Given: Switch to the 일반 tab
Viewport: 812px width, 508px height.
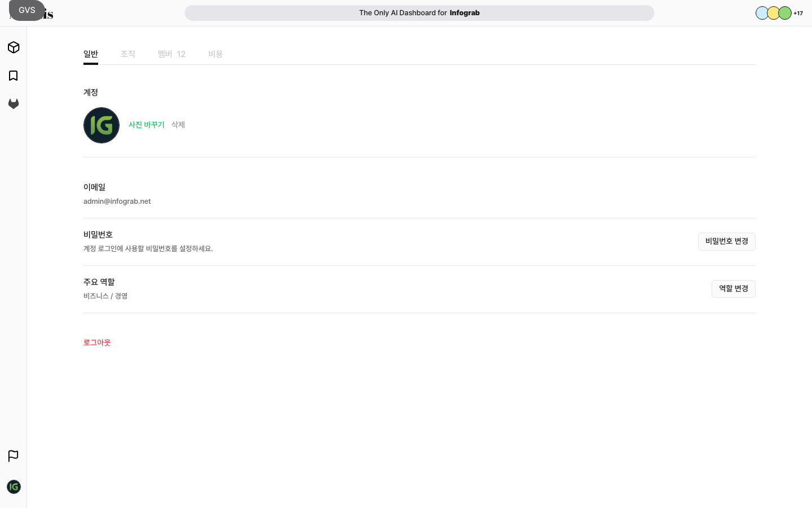Looking at the screenshot, I should click(x=91, y=54).
